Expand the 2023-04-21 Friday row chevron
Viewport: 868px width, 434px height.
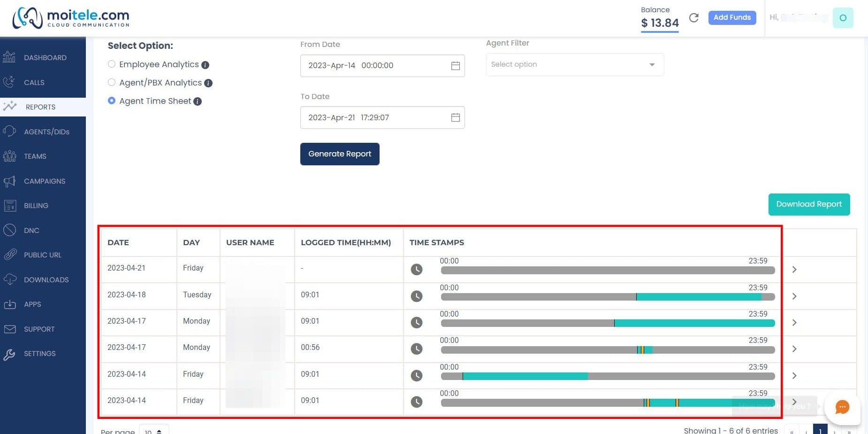(794, 269)
